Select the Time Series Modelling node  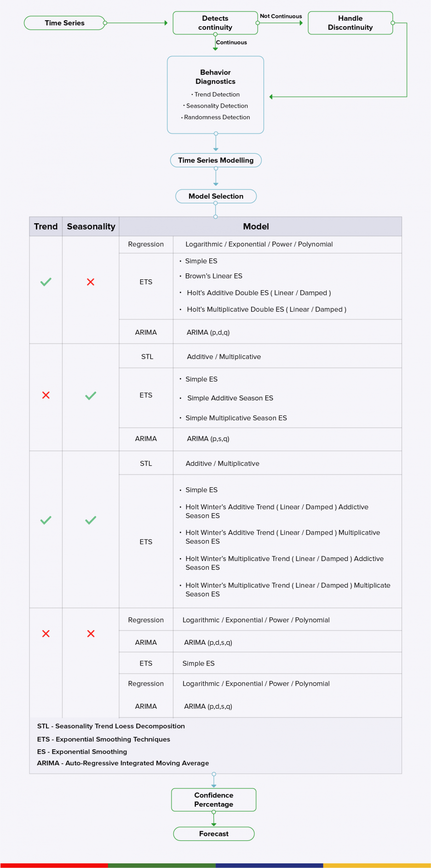click(216, 160)
